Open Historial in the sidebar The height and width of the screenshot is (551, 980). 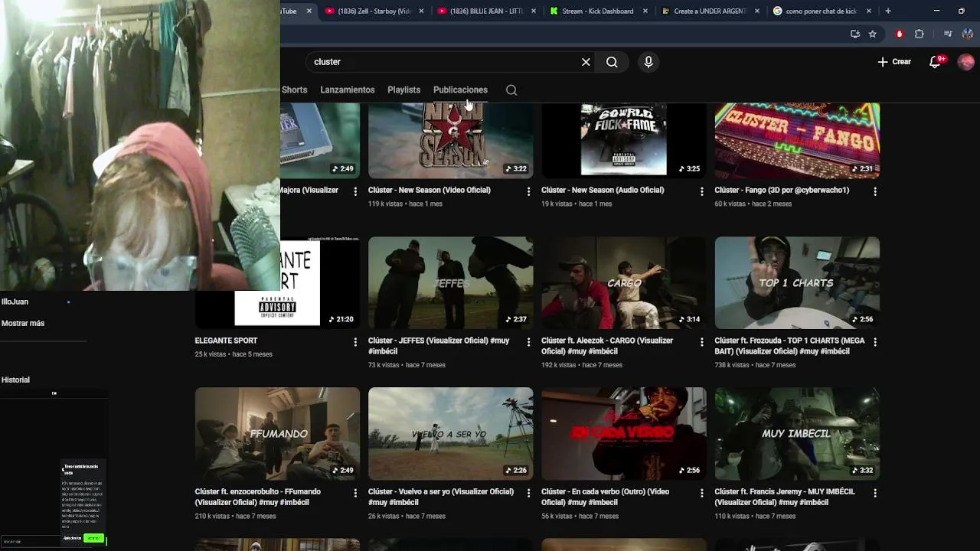pos(15,380)
